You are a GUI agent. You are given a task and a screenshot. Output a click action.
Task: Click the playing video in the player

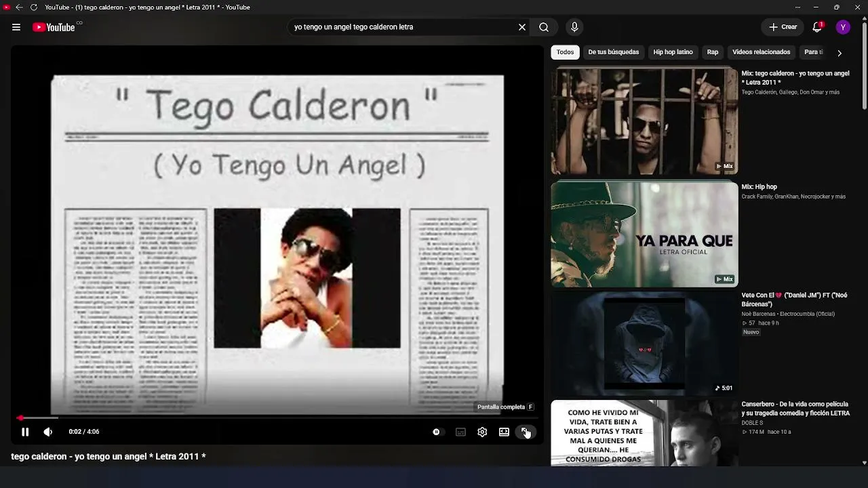277,244
